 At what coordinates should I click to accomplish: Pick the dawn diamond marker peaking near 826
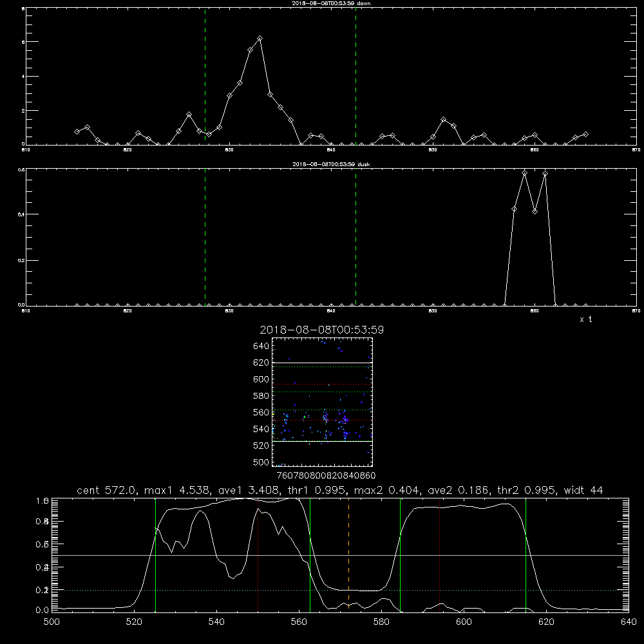(x=189, y=114)
